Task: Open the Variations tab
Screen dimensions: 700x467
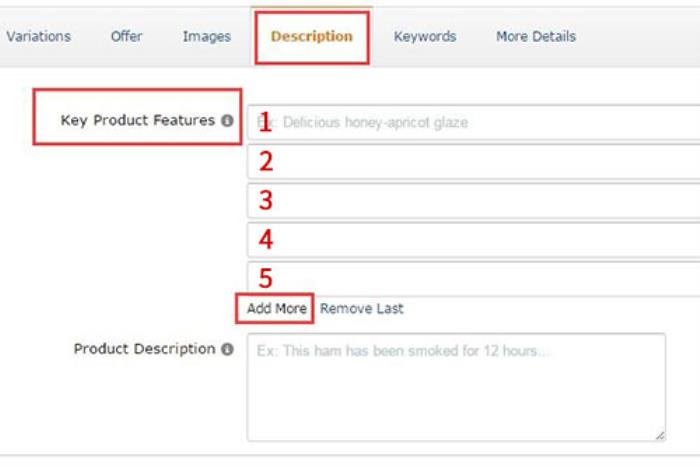Action: click(x=38, y=36)
